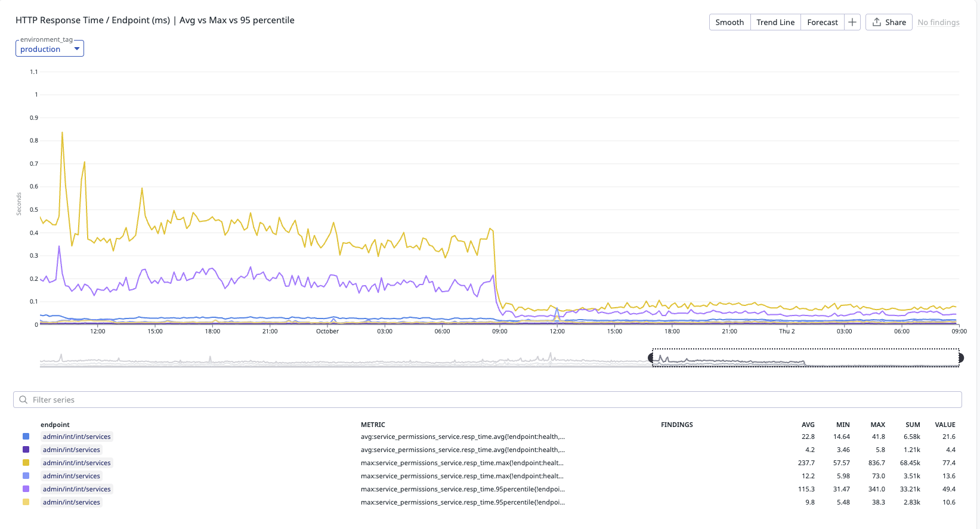Screen dimensions: 980x529
Task: Toggle the Forecast option
Action: [x=822, y=22]
